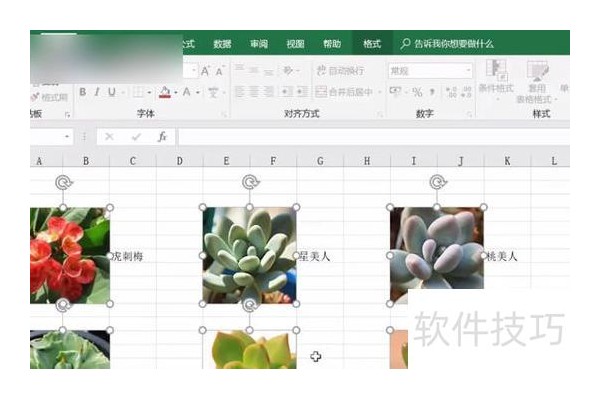Apply Middle Align to cells

click(x=254, y=70)
